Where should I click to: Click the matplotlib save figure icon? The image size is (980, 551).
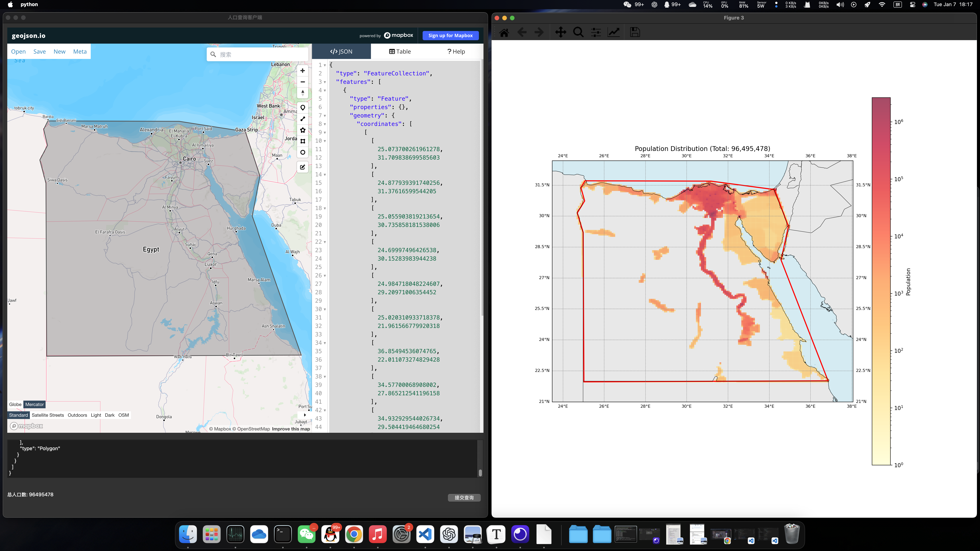635,32
